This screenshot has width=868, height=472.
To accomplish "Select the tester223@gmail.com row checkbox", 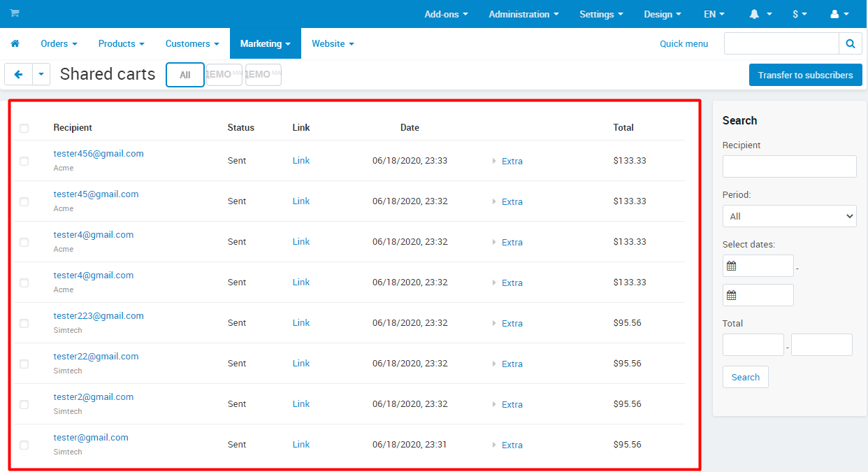I will coord(24,323).
